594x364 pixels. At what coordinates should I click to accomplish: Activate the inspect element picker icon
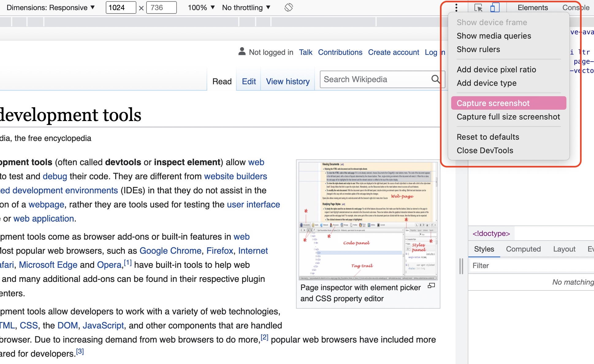(478, 7)
